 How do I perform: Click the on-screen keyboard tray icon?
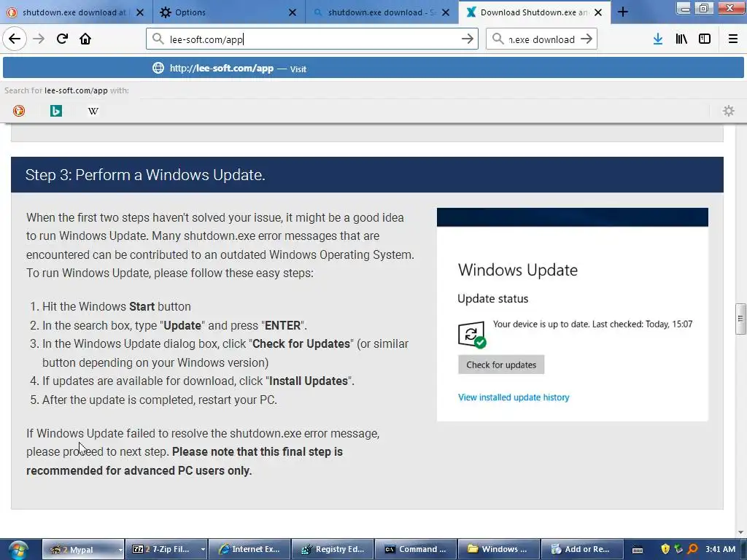[x=638, y=550]
